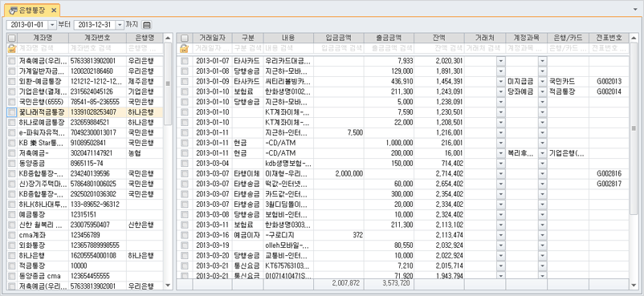This screenshot has width=644, height=296.
Task: Open 계정과목 dropdown in 2013-03-16 row
Action: (542, 235)
